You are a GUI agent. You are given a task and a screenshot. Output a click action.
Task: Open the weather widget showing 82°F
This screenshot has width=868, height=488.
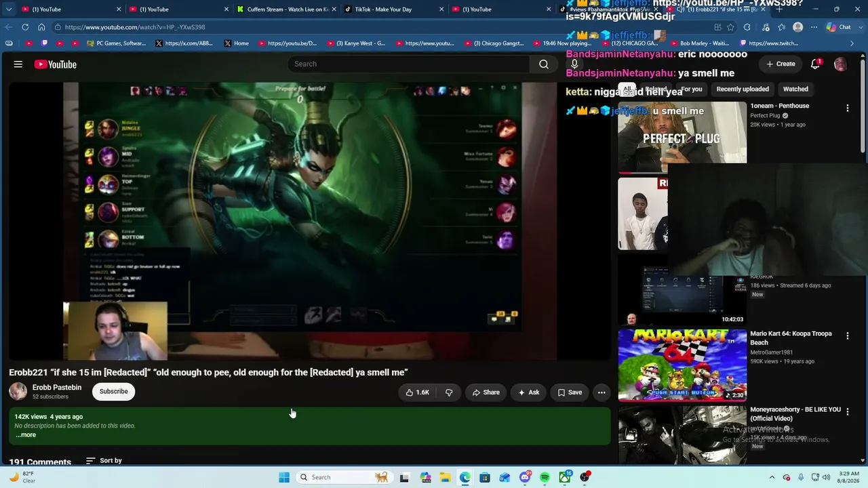tap(22, 477)
